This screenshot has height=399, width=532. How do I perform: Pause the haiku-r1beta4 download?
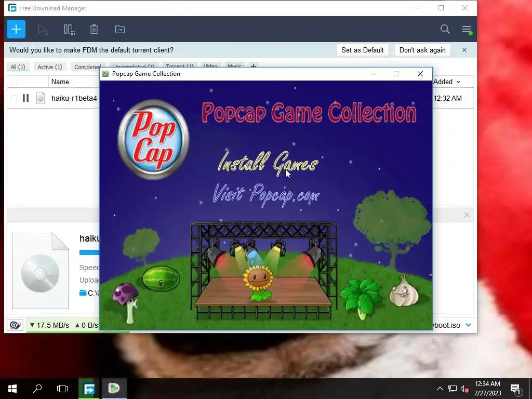26,98
